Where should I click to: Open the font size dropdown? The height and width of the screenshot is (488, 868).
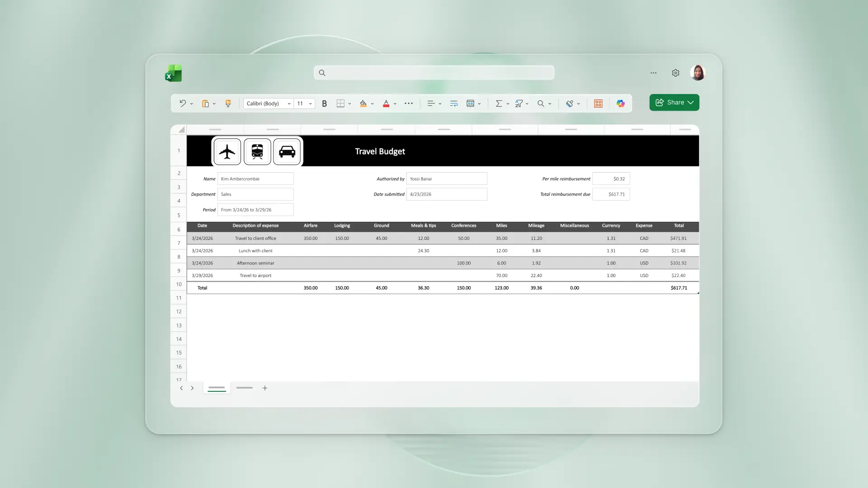point(311,103)
